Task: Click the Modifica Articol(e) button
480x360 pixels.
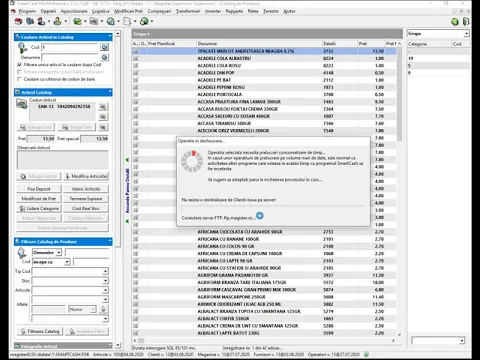Action: [x=86, y=176]
